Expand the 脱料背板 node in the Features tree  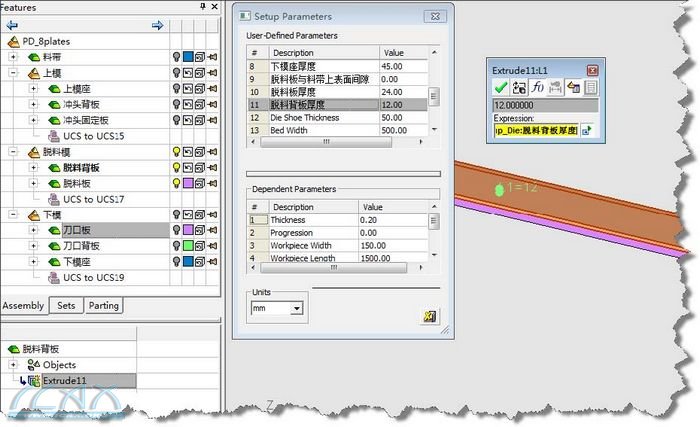33,167
